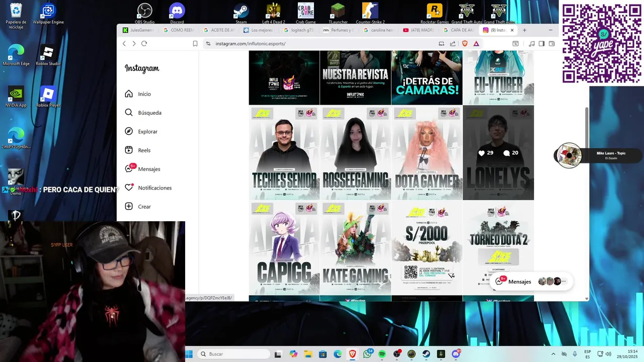Open the Brave playlist music note icon
The height and width of the screenshot is (362, 644).
(532, 44)
